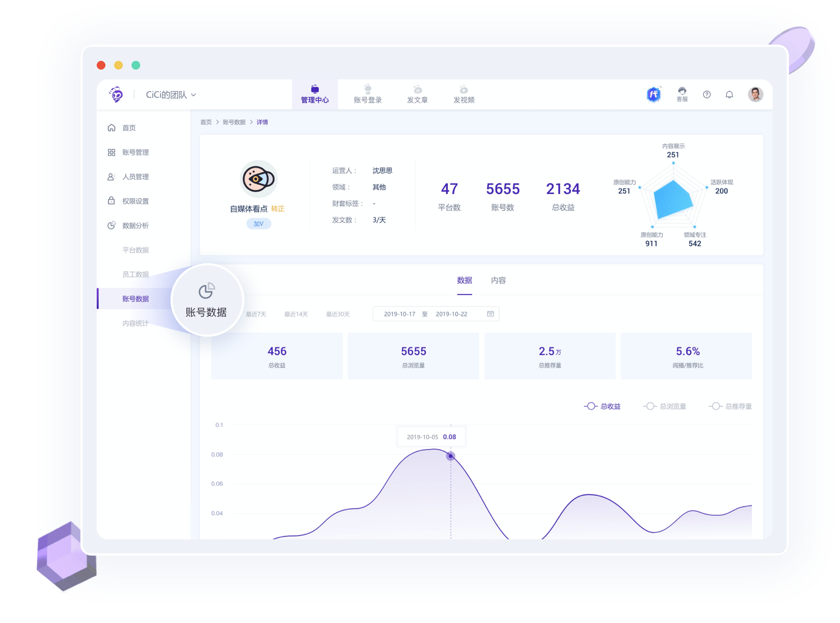Click the home icon next to 首页
Image resolution: width=840 pixels, height=623 pixels.
[x=111, y=128]
